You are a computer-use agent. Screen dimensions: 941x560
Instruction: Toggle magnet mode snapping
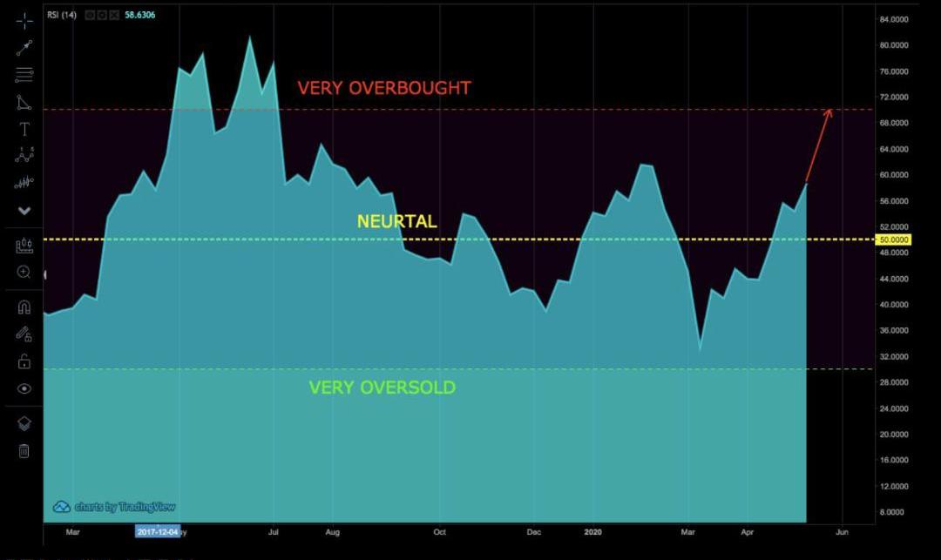coord(24,307)
